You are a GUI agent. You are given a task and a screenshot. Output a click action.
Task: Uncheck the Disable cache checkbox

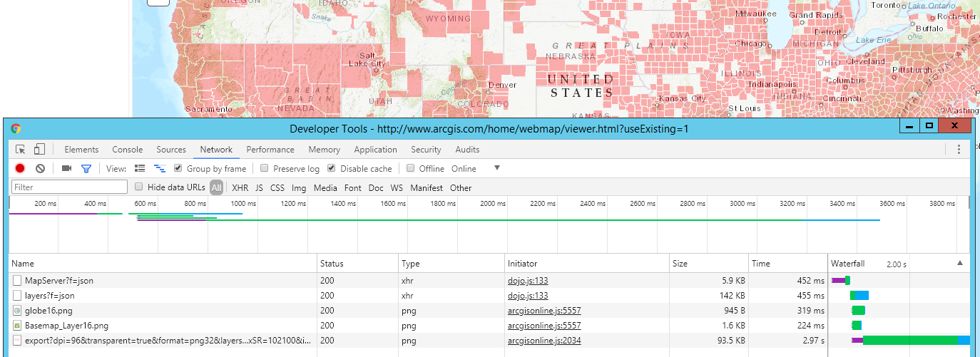[332, 169]
